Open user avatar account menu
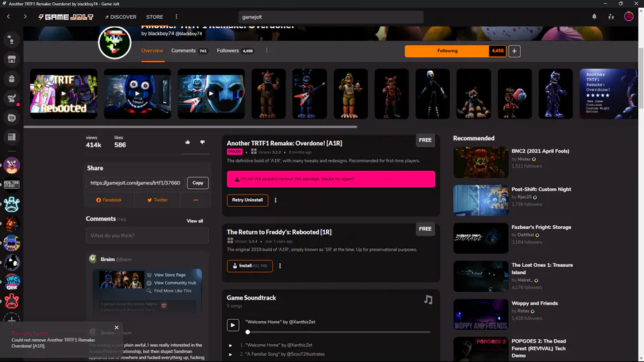The width and height of the screenshot is (644, 362). 629,17
